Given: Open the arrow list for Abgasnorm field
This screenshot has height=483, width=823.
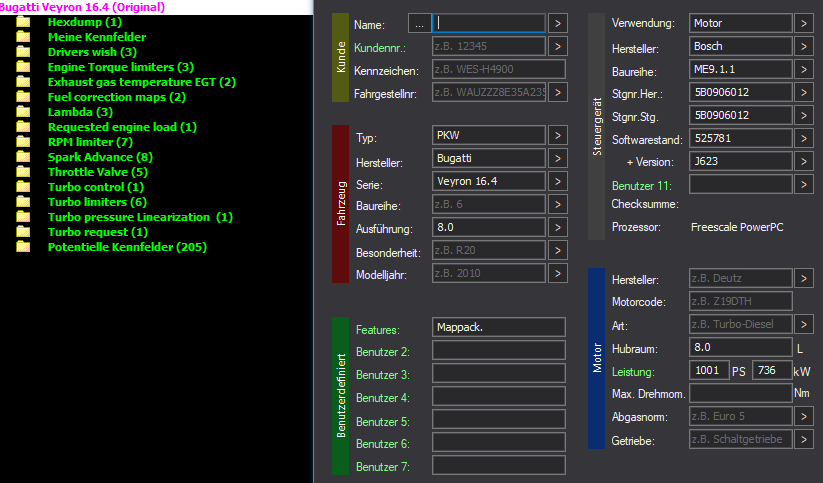Looking at the screenshot, I should coord(804,416).
